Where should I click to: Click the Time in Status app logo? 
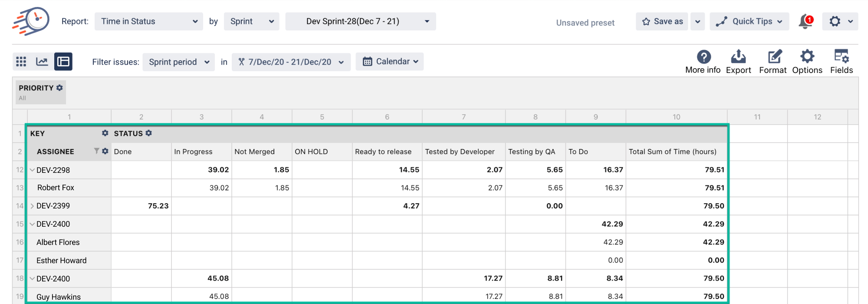(x=31, y=21)
